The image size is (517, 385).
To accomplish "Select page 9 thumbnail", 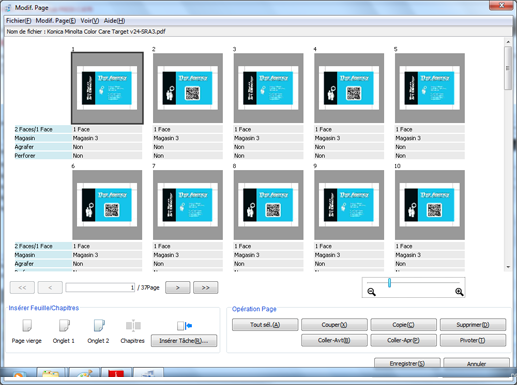I will click(349, 205).
